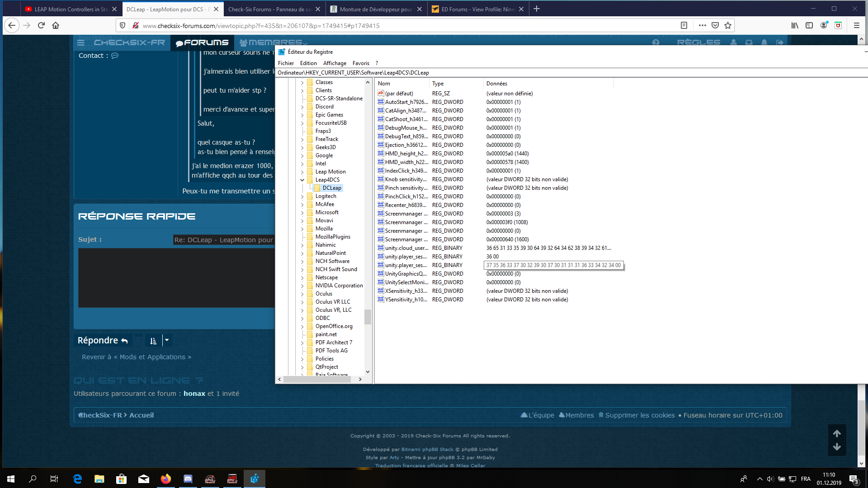Open FORUMS navigation item

click(202, 42)
